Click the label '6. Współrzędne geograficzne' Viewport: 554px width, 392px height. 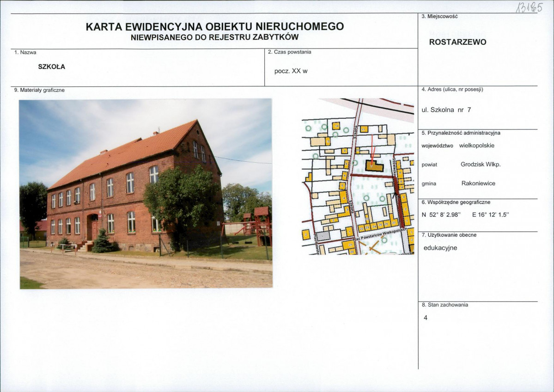[456, 202]
